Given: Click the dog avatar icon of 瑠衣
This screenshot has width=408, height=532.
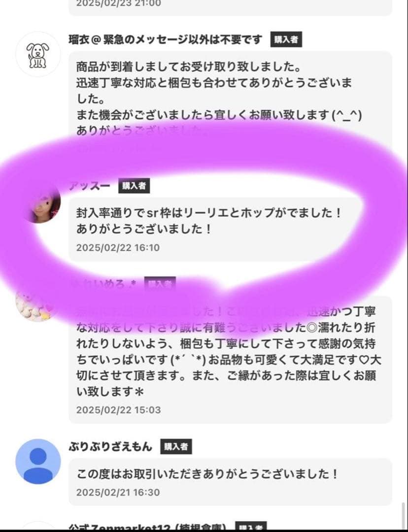Looking at the screenshot, I should 37,54.
